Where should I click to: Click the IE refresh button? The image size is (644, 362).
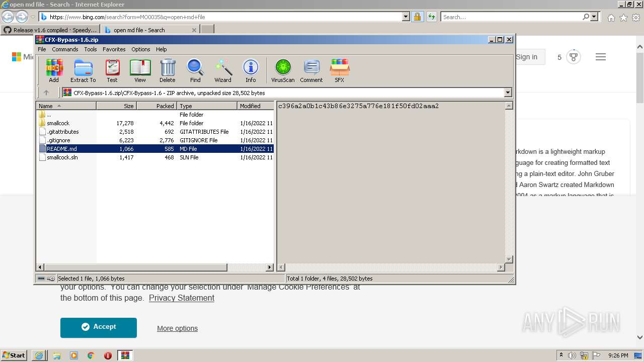(x=431, y=17)
